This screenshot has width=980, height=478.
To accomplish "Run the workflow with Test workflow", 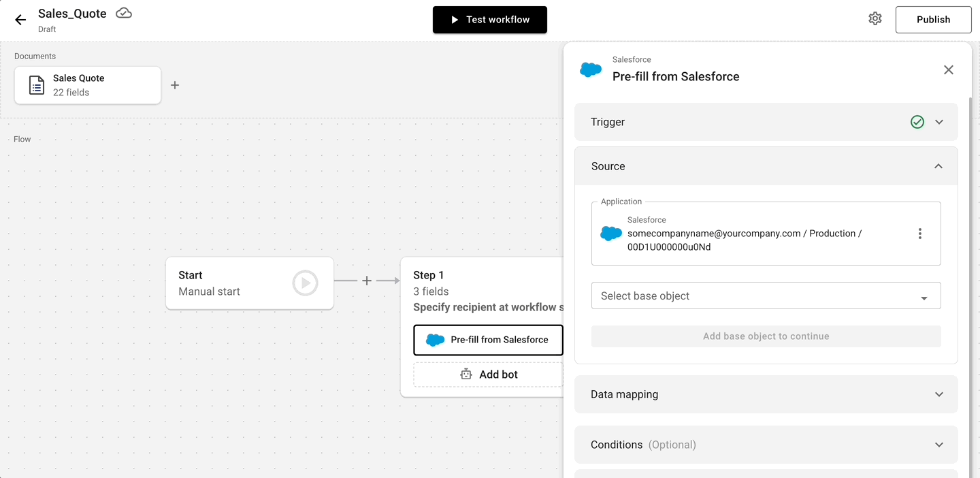I will (489, 20).
